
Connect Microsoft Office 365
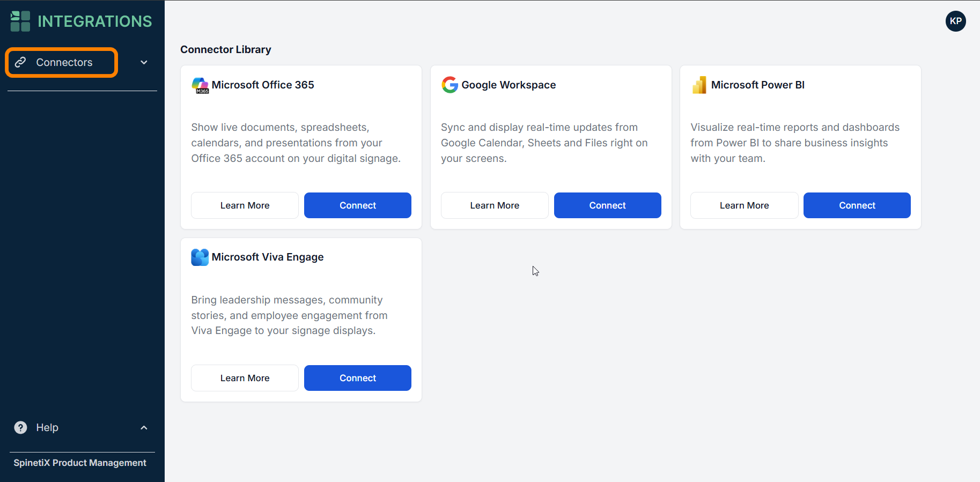pos(358,205)
